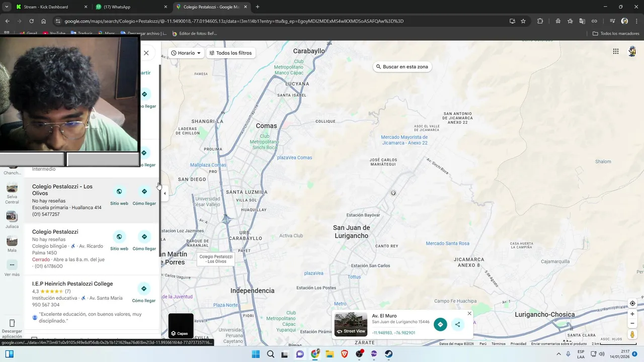Click the install app icon in address bar
Screen dimensions: 644x362
tap(512, 21)
